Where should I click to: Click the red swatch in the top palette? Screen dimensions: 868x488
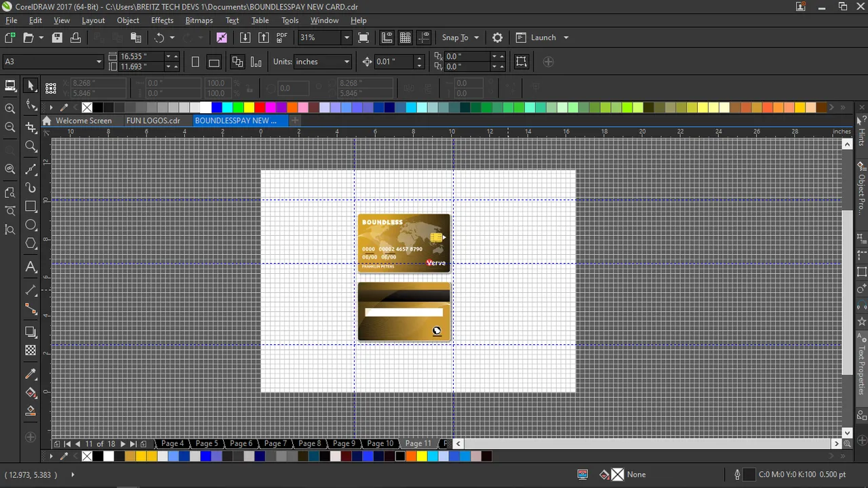[260, 107]
